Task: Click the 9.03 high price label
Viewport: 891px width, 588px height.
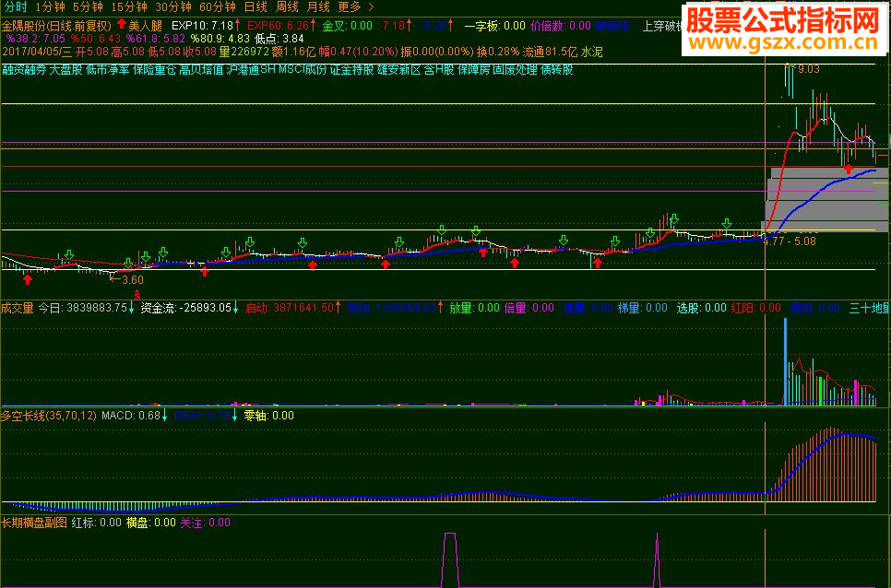Action: tap(809, 69)
